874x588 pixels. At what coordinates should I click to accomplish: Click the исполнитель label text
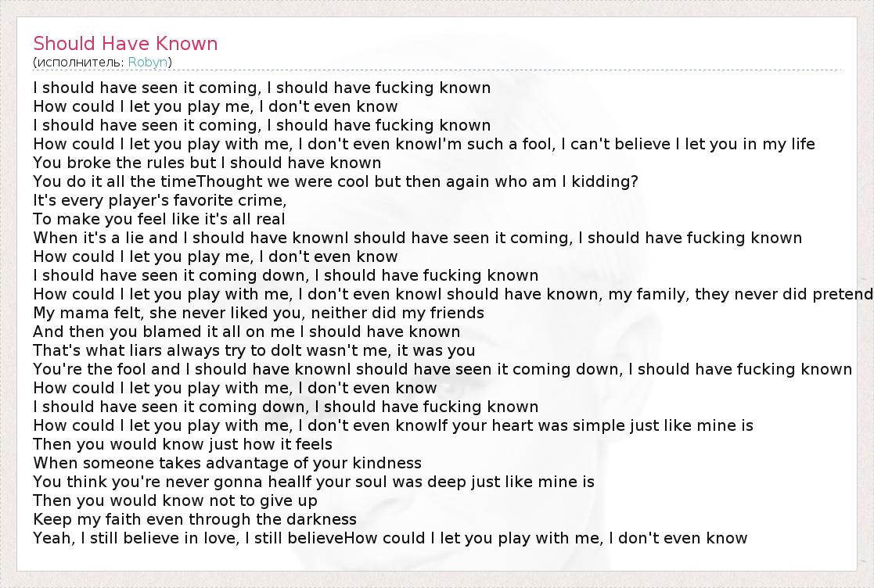coord(78,62)
